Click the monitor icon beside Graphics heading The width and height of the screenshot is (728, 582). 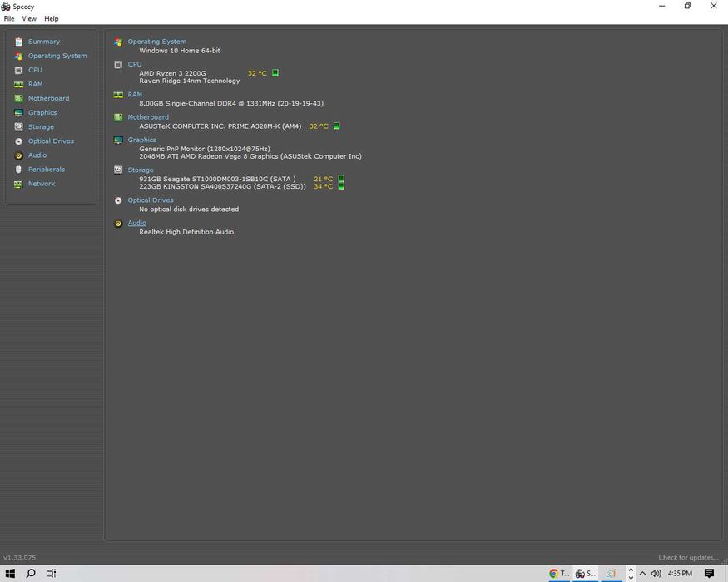tap(118, 141)
